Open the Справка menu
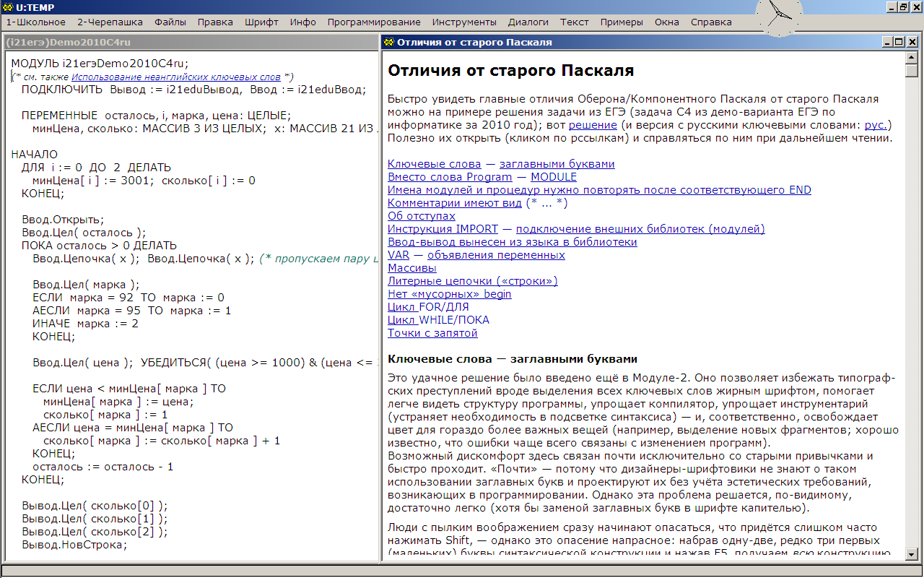 (711, 22)
